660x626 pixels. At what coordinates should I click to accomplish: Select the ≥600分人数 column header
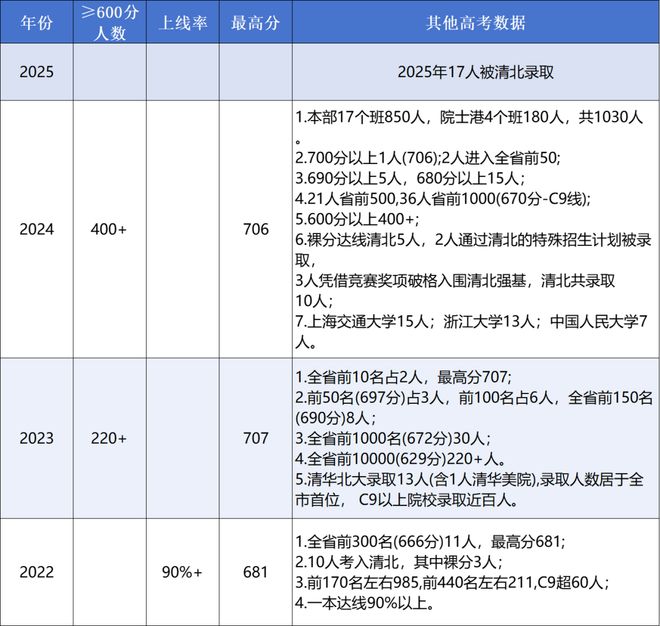(109, 23)
